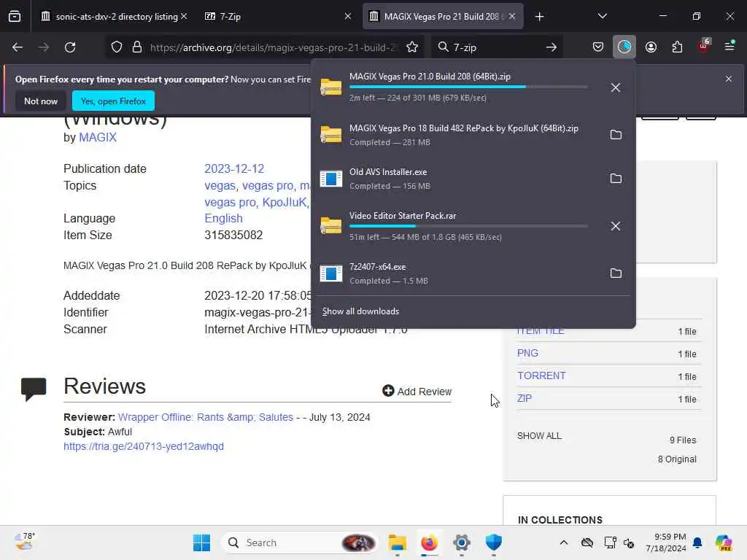Open the English language link
747x560 pixels.
(x=223, y=218)
